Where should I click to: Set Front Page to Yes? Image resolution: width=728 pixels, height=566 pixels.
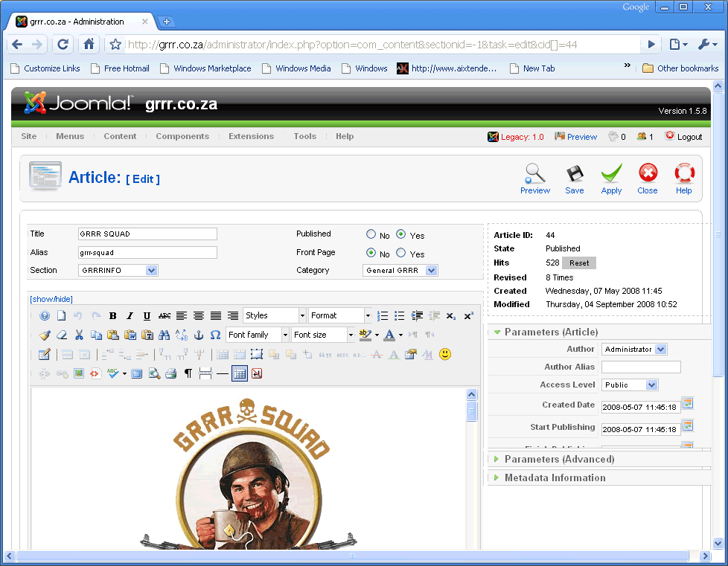pos(400,253)
